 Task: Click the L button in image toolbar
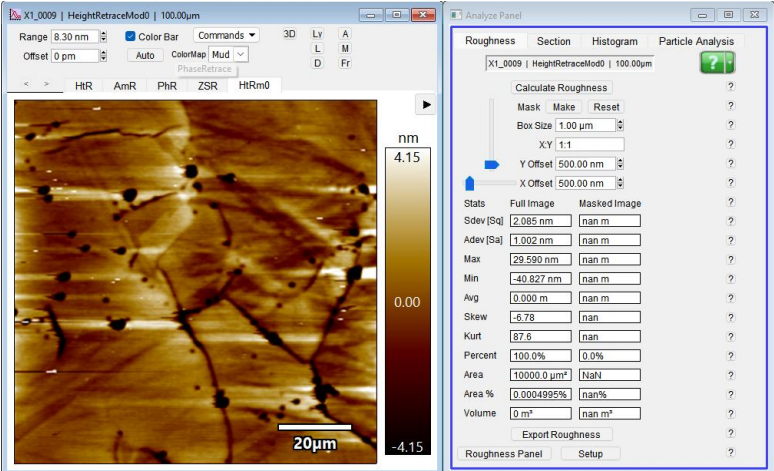click(318, 48)
